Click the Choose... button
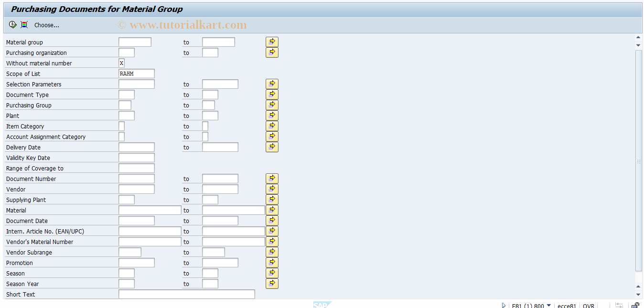Viewport: 644px width, 308px height. pos(46,25)
